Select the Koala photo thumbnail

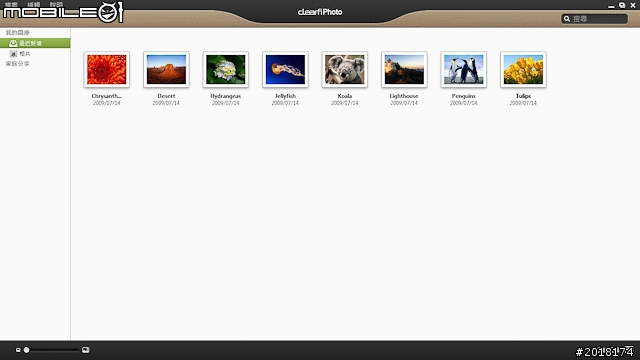click(344, 69)
